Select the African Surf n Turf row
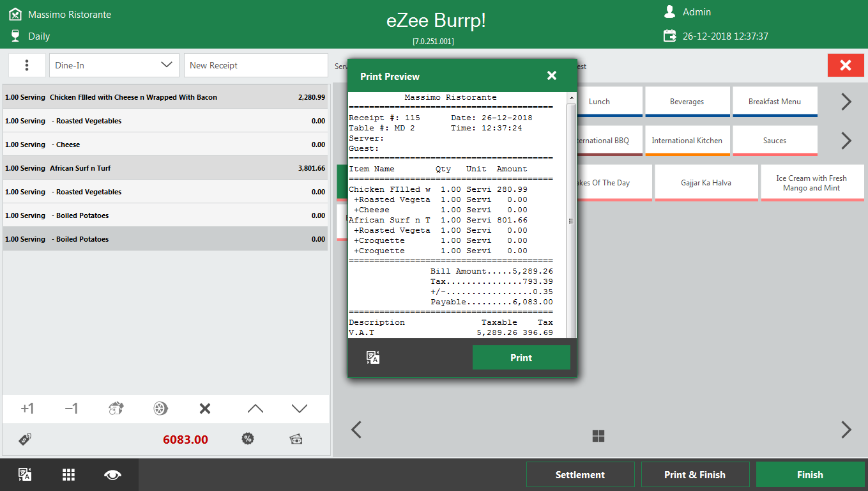 pyautogui.click(x=165, y=168)
